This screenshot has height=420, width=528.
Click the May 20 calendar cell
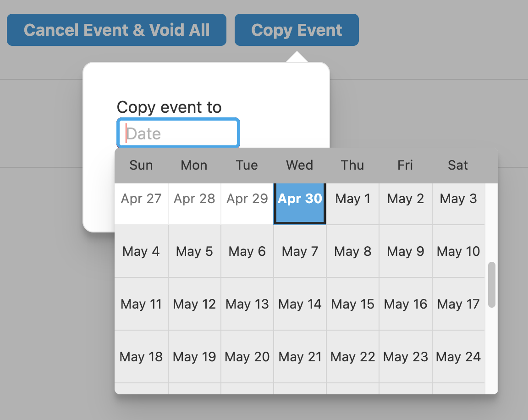click(x=247, y=357)
